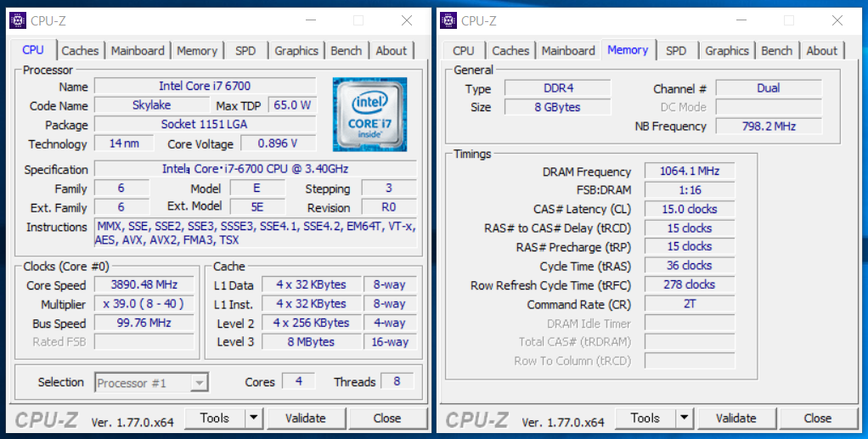This screenshot has height=439, width=868.
Task: Open the About tab in left window
Action: tap(391, 50)
